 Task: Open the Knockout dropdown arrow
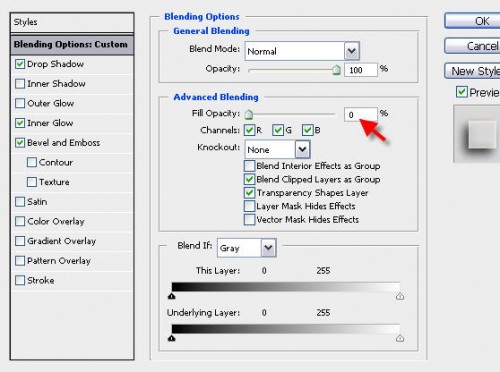click(x=302, y=149)
